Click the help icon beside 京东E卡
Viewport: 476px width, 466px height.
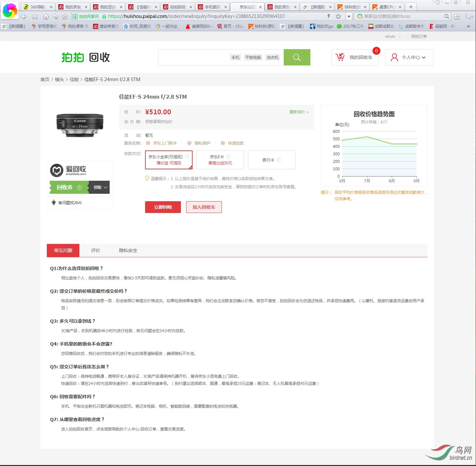tap(228, 157)
